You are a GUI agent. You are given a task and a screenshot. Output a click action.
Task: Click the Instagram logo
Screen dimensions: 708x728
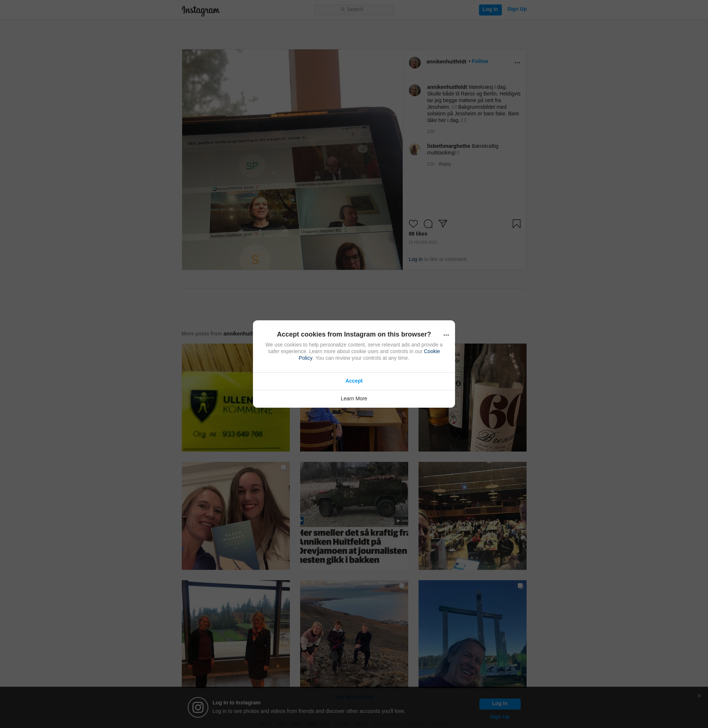201,10
